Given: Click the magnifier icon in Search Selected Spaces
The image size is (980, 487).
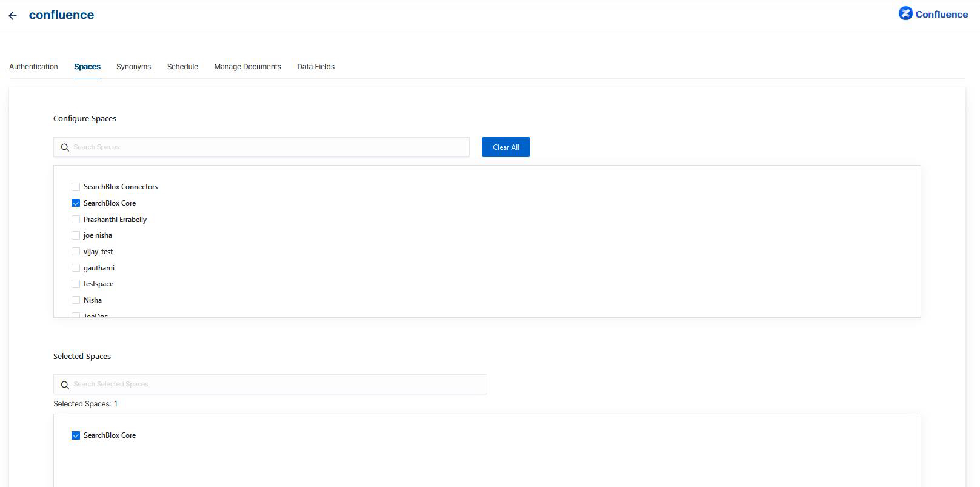Looking at the screenshot, I should pyautogui.click(x=65, y=385).
